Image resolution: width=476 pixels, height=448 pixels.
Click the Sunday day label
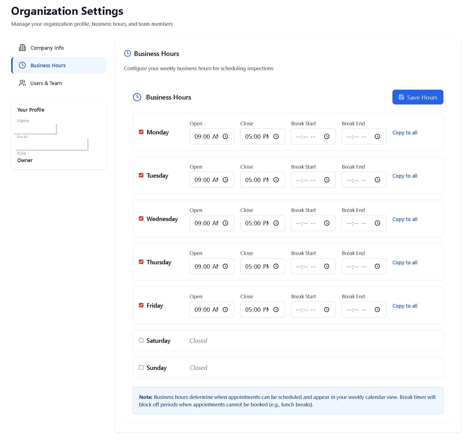pos(156,368)
